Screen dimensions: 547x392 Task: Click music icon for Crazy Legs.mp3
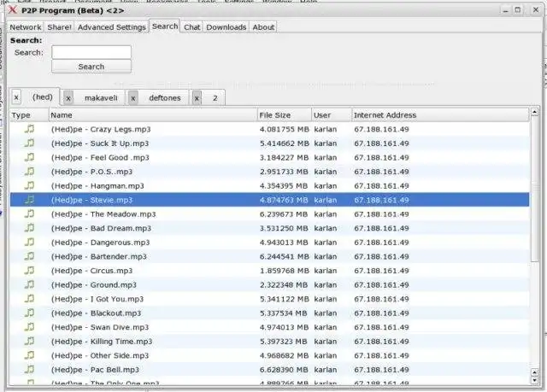29,129
